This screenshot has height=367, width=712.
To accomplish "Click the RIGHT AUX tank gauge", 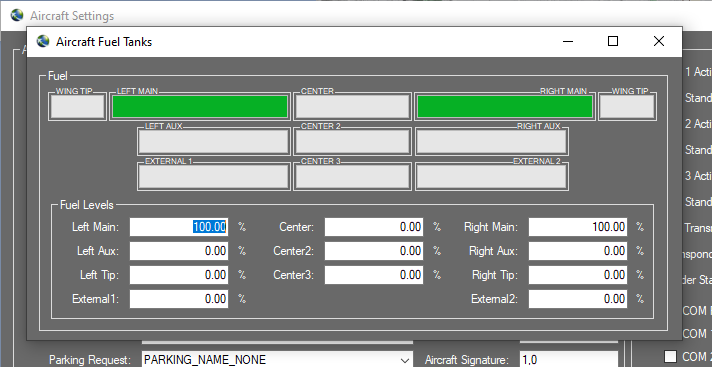I will [x=491, y=142].
